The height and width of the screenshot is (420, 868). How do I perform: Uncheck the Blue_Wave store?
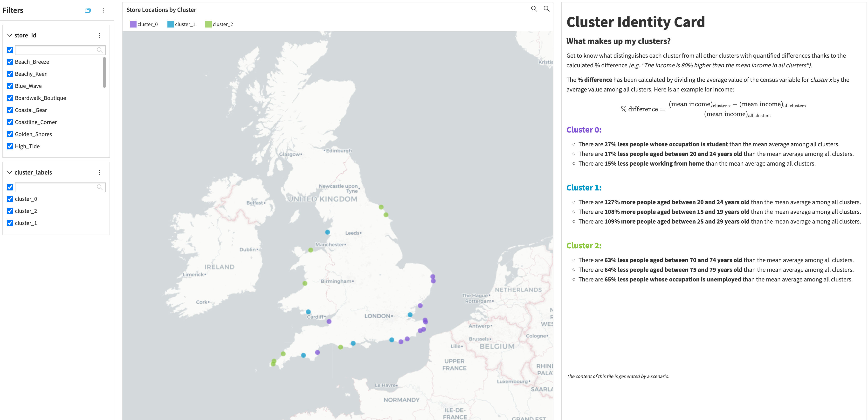[x=10, y=86]
